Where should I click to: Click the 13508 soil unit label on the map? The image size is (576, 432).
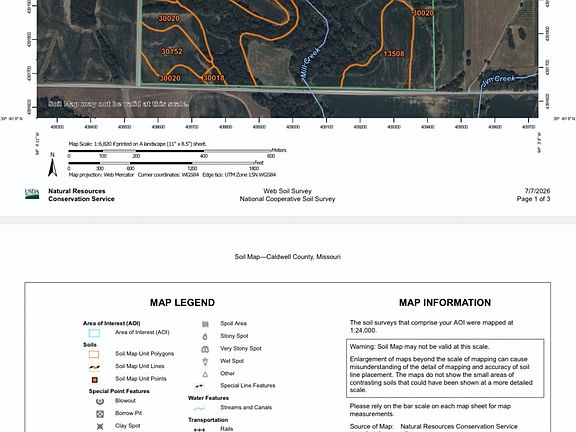pyautogui.click(x=394, y=54)
